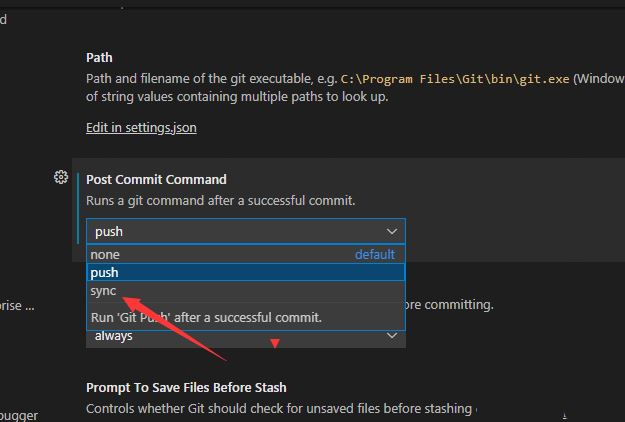625x422 pixels.
Task: Collapse the push dropdown using its chevron arrow
Action: point(393,231)
